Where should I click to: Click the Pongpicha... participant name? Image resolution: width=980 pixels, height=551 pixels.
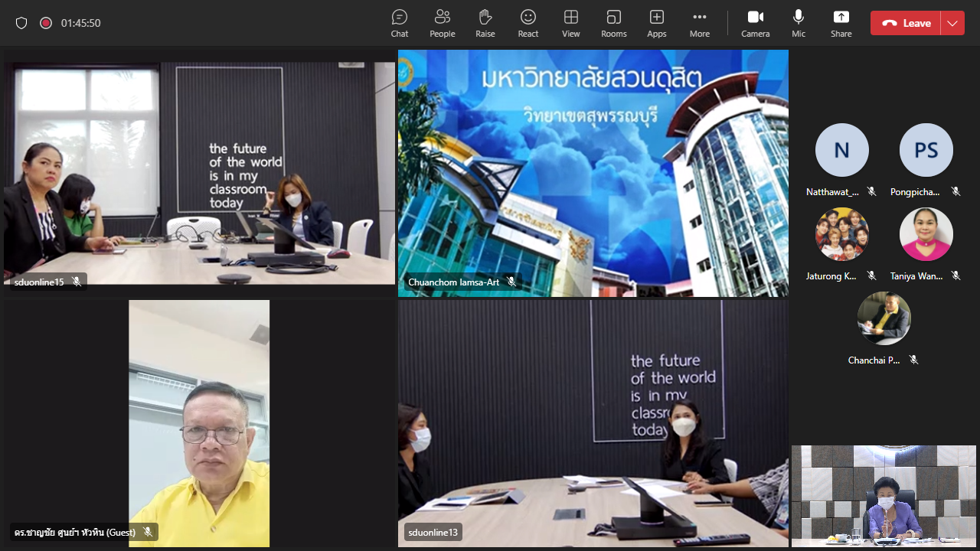point(915,192)
